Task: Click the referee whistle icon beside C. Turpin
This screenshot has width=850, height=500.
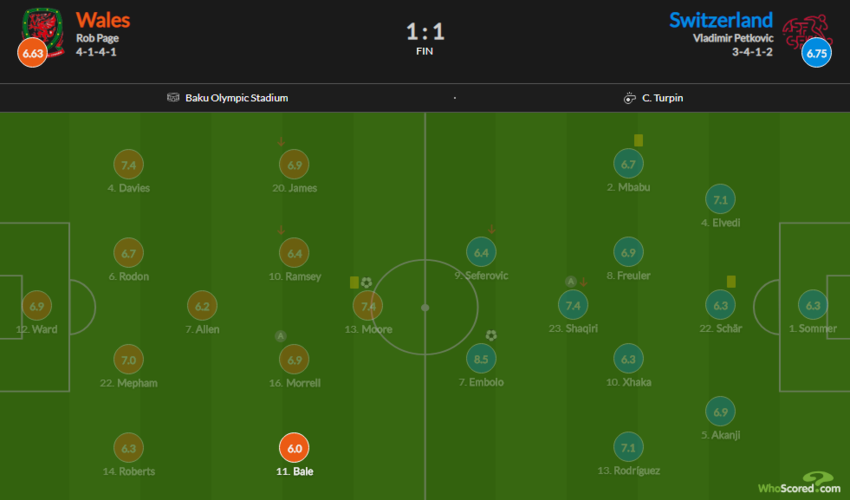Action: click(629, 98)
